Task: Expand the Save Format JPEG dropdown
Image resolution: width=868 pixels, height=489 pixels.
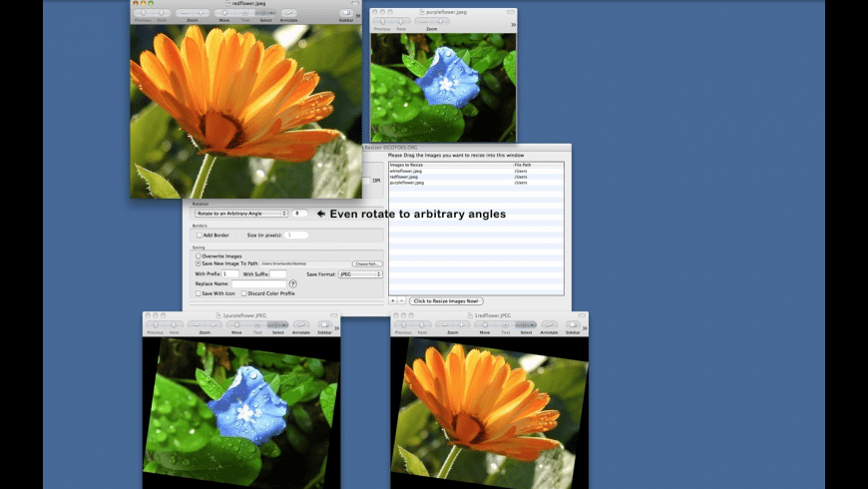Action: coord(359,273)
